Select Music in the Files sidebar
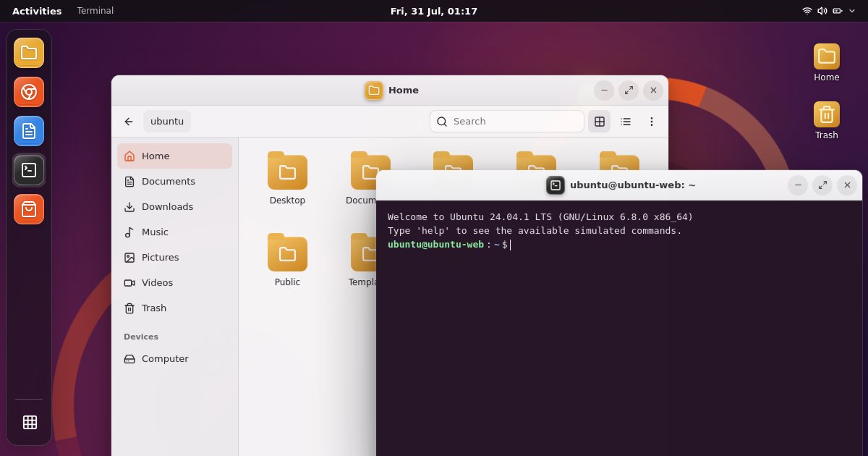 click(x=174, y=232)
